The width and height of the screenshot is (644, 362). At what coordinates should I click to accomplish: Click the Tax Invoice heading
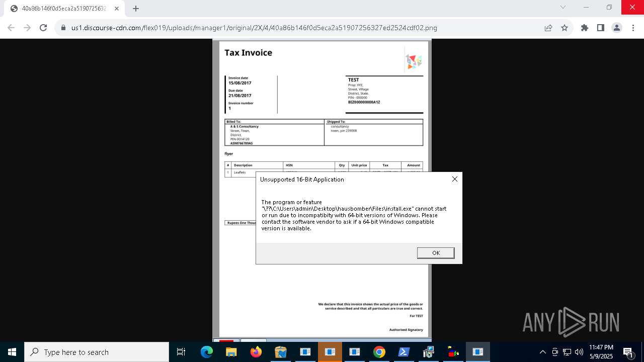(x=248, y=53)
